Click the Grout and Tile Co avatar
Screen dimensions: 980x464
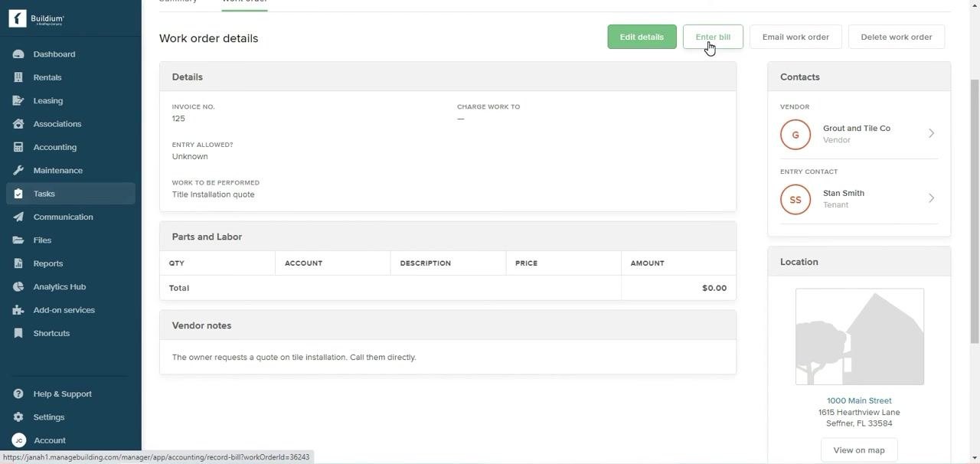tap(795, 135)
